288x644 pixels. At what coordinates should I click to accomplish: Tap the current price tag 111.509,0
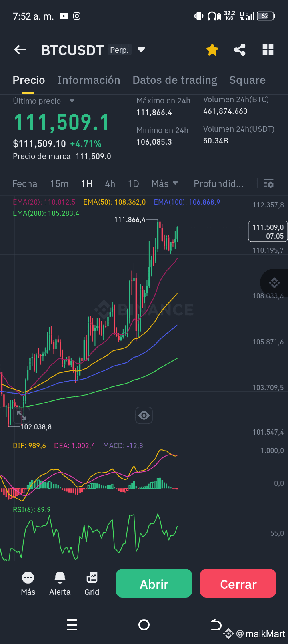coord(268,231)
